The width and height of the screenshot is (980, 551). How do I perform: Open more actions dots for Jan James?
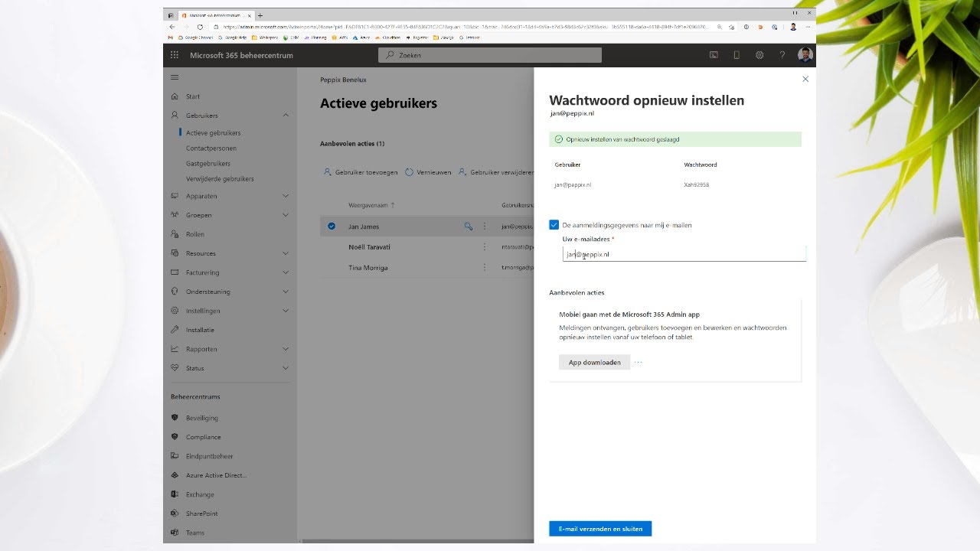coord(485,227)
